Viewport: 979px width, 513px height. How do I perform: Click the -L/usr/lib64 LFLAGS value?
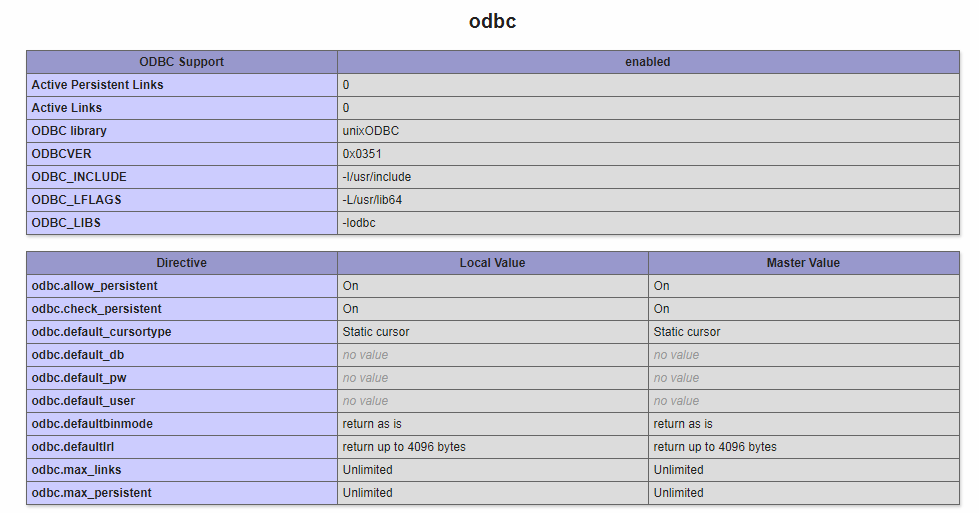click(x=372, y=200)
